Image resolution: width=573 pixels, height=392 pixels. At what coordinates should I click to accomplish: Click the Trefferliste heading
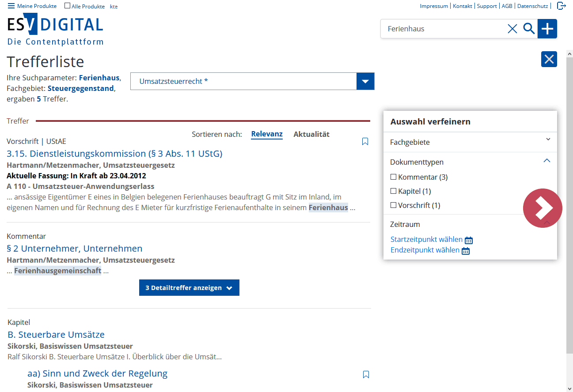[x=46, y=61]
